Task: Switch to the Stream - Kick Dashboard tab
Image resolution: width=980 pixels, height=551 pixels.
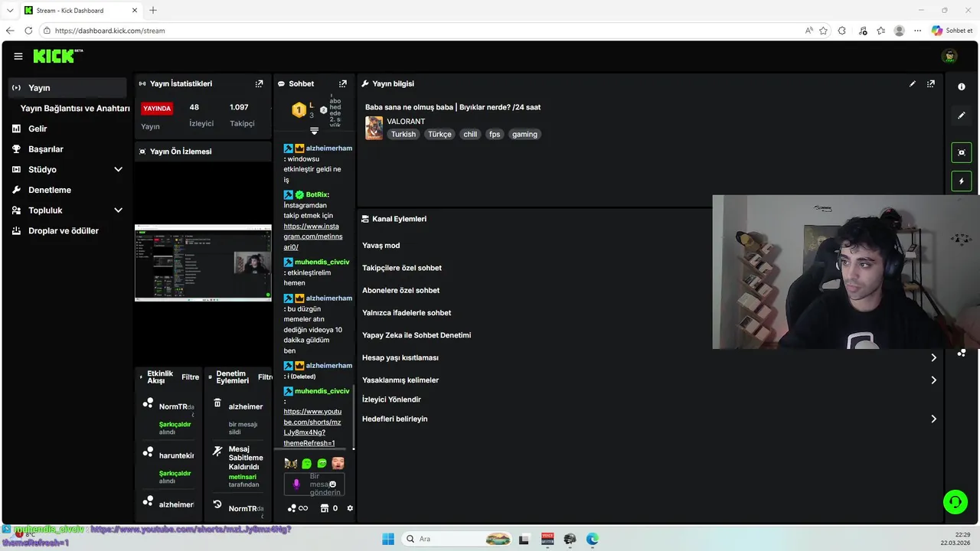Action: pos(81,10)
